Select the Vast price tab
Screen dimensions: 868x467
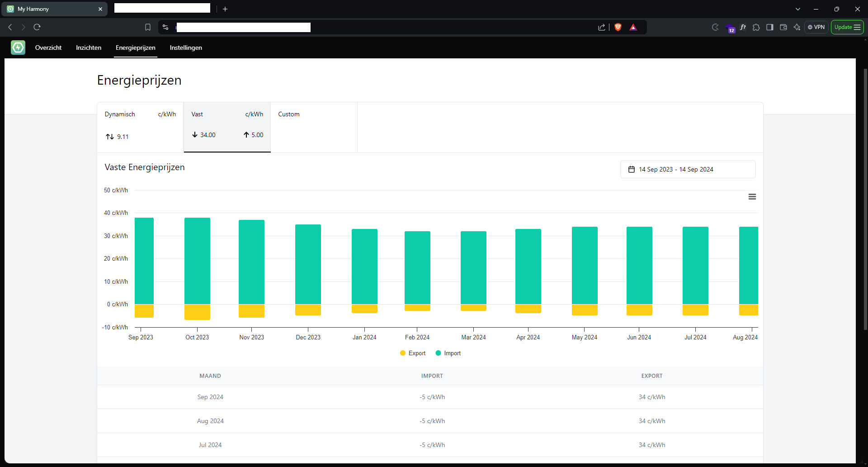coord(227,127)
